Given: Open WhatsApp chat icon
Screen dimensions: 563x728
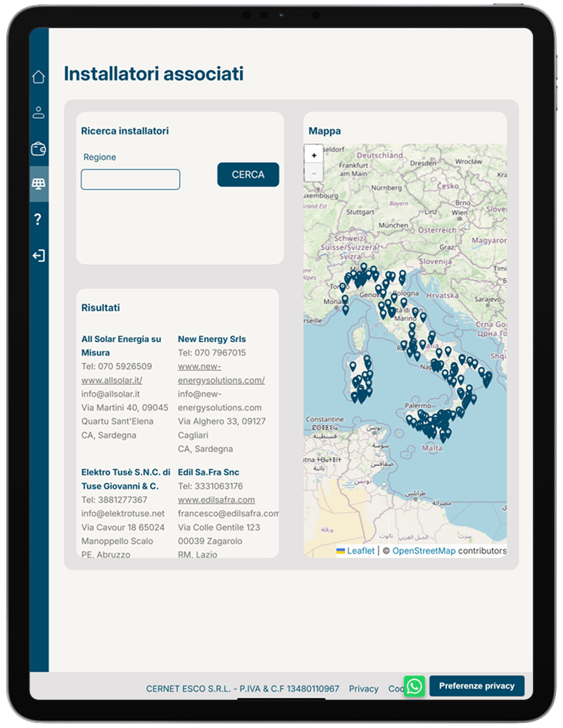Looking at the screenshot, I should [x=415, y=686].
